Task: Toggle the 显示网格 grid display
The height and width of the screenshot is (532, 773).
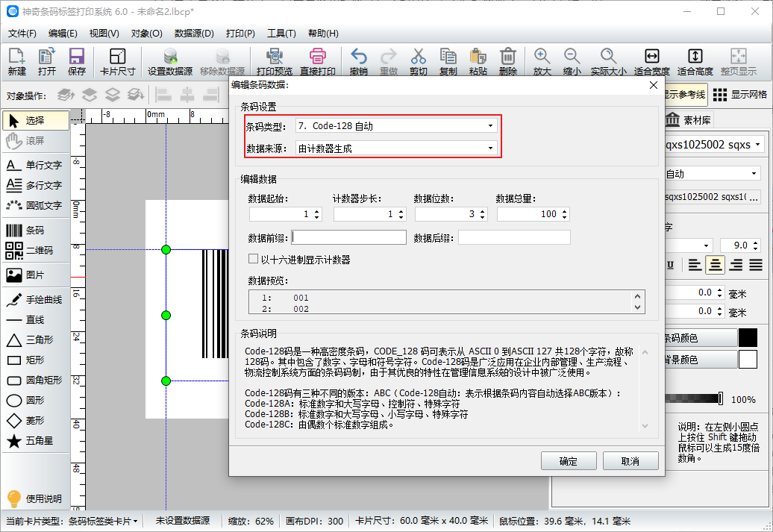Action: click(x=740, y=95)
